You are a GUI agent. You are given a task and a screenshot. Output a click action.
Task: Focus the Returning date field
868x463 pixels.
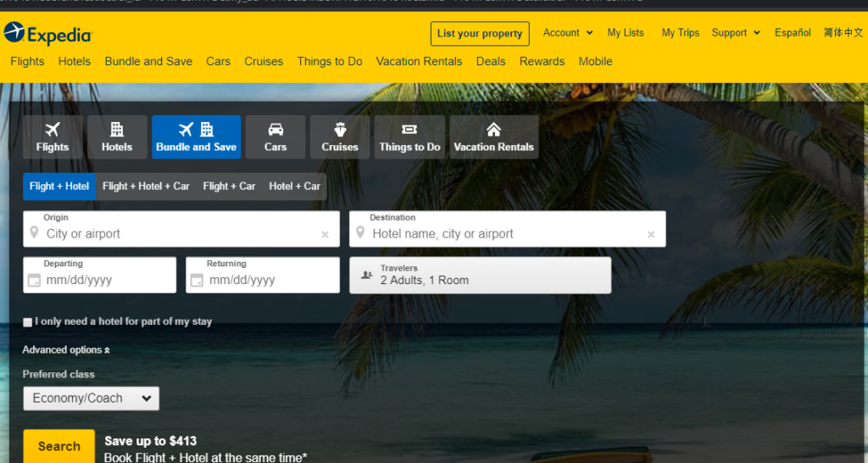[x=263, y=276]
